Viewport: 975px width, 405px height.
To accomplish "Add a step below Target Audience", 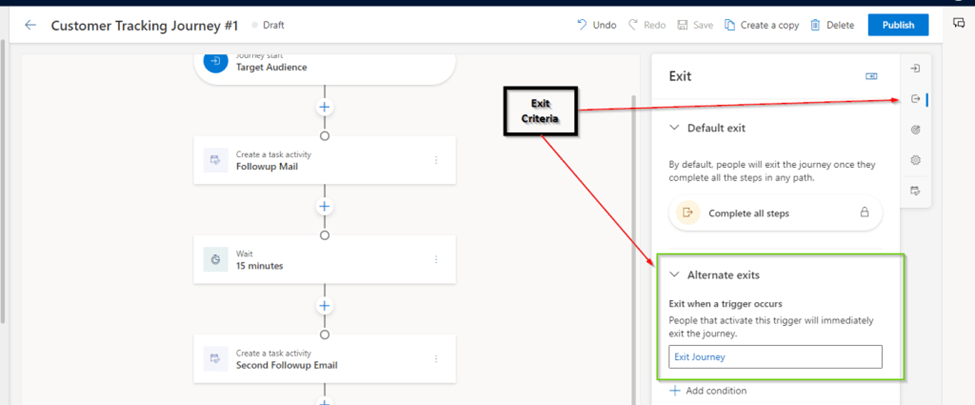I will click(x=324, y=107).
